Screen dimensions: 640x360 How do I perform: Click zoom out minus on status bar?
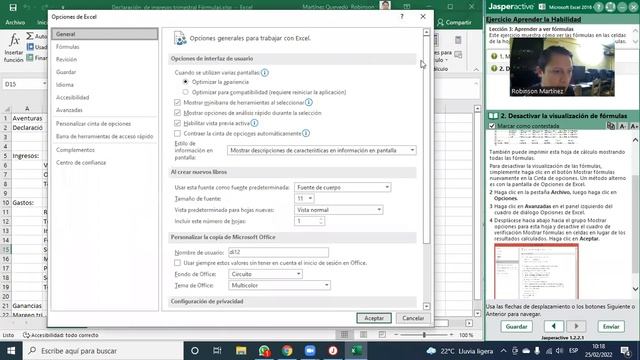point(396,335)
